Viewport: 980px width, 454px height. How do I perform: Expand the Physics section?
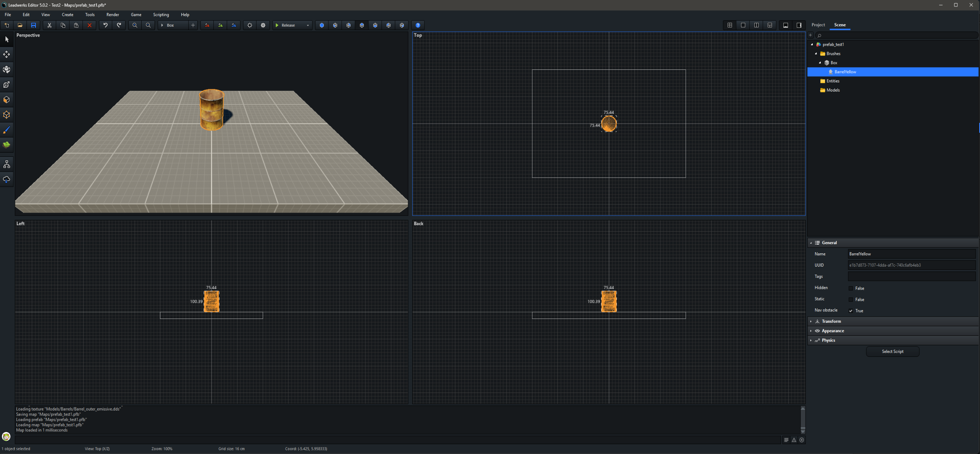pyautogui.click(x=828, y=340)
